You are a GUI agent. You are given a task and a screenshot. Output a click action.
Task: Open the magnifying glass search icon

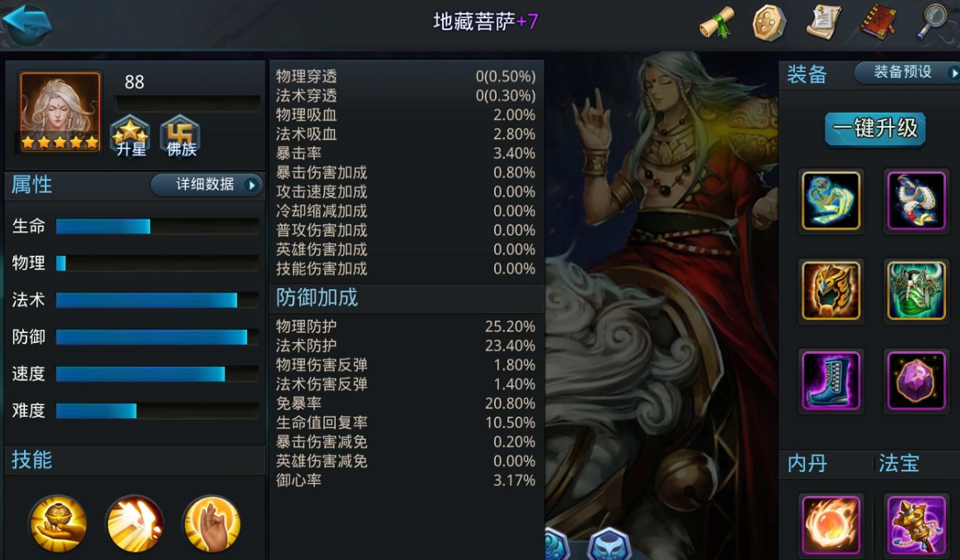click(x=932, y=22)
